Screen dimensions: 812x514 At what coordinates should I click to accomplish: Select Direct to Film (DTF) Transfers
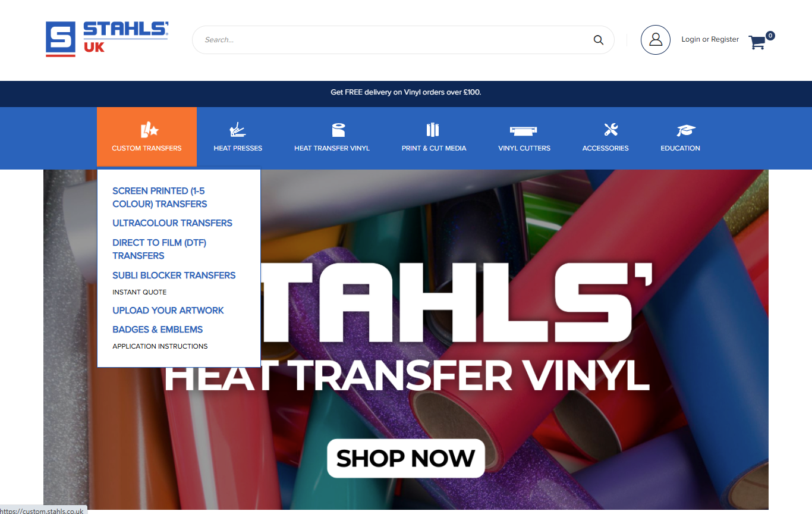coord(159,249)
